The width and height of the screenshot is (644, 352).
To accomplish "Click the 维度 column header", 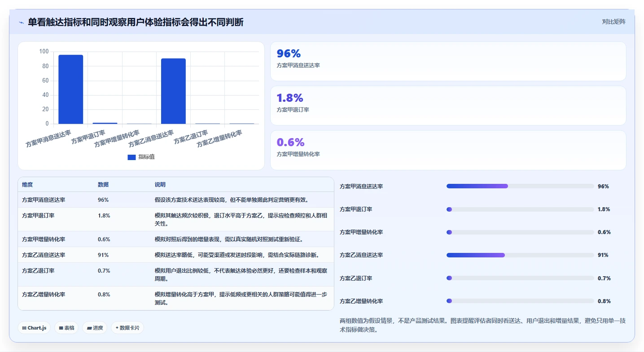I will [x=27, y=185].
